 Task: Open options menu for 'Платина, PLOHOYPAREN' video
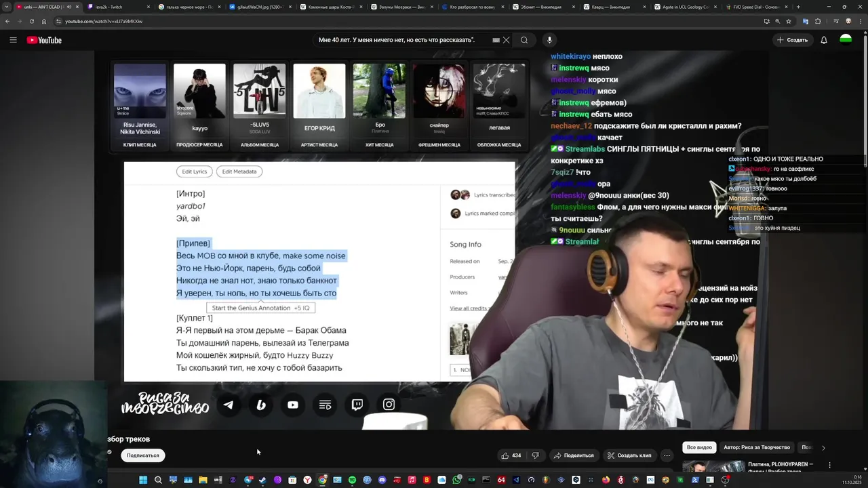click(x=829, y=465)
